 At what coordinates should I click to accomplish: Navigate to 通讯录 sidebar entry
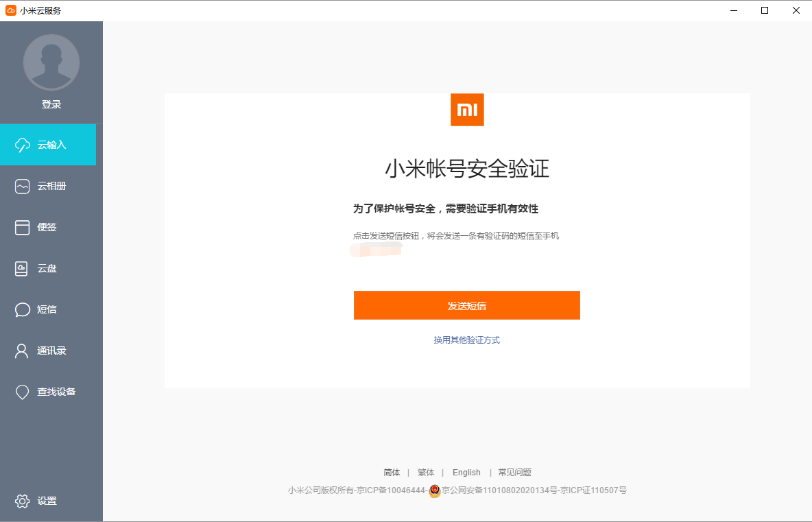(x=51, y=351)
